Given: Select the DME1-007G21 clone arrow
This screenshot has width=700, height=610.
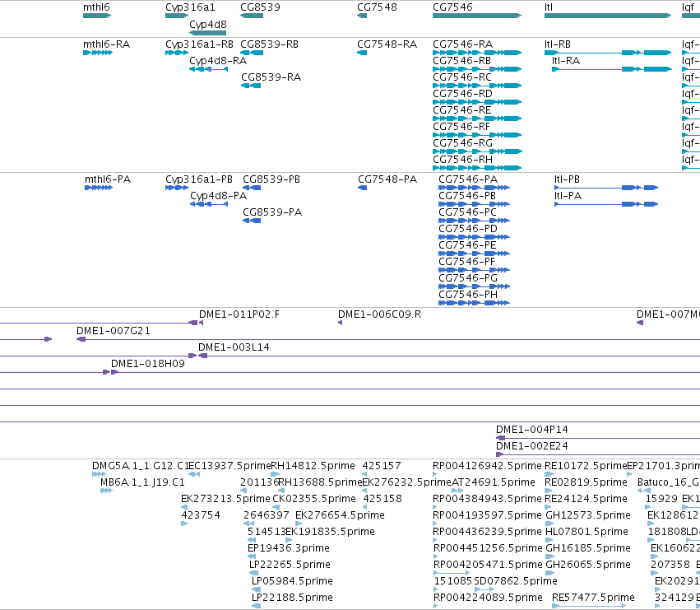Looking at the screenshot, I should (x=81, y=339).
